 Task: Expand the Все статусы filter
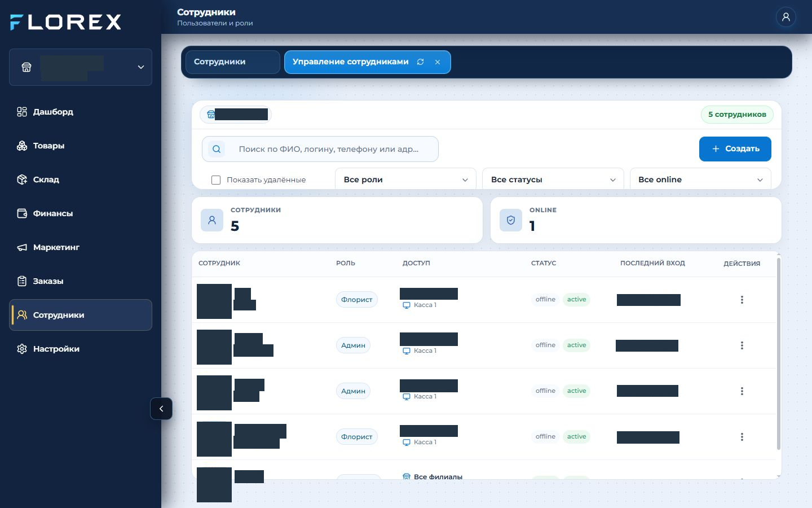553,179
